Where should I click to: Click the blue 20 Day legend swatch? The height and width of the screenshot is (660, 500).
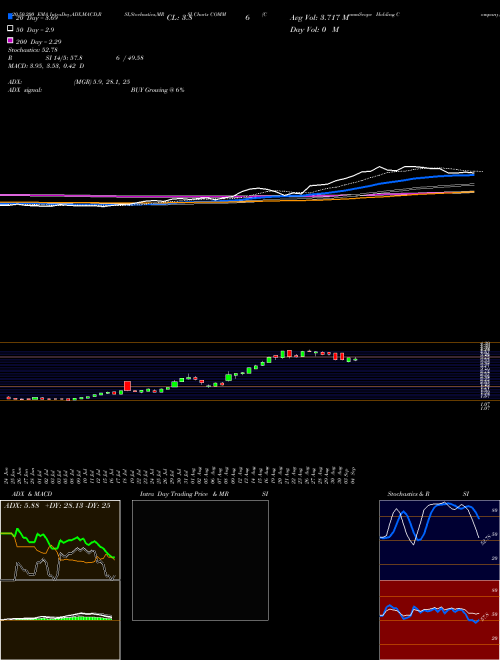click(10, 16)
